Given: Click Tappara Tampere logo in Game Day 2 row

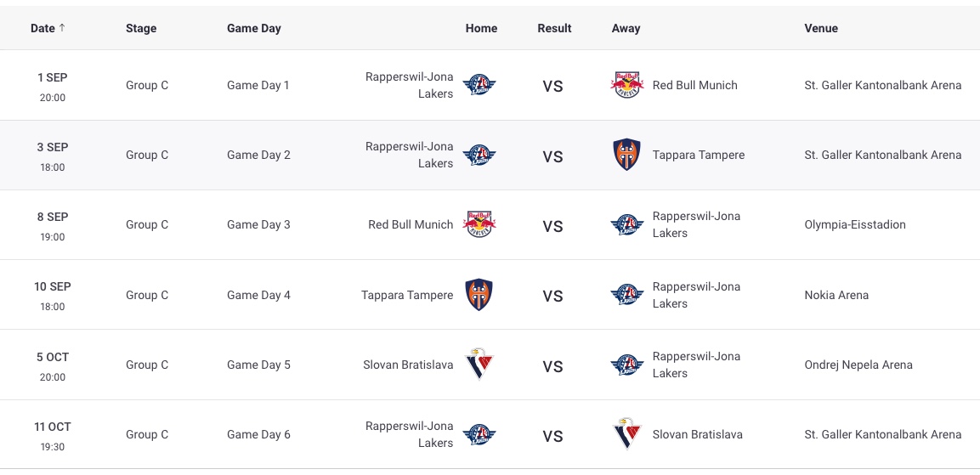Looking at the screenshot, I should (627, 155).
